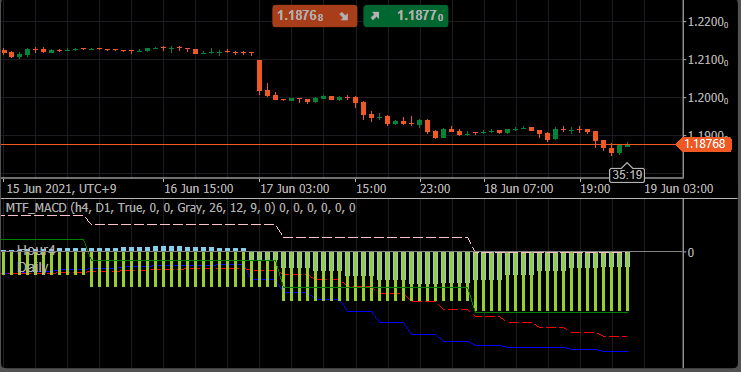741x372 pixels.
Task: Click the large orange candle at 17 Jun 03:00
Action: tap(259, 76)
